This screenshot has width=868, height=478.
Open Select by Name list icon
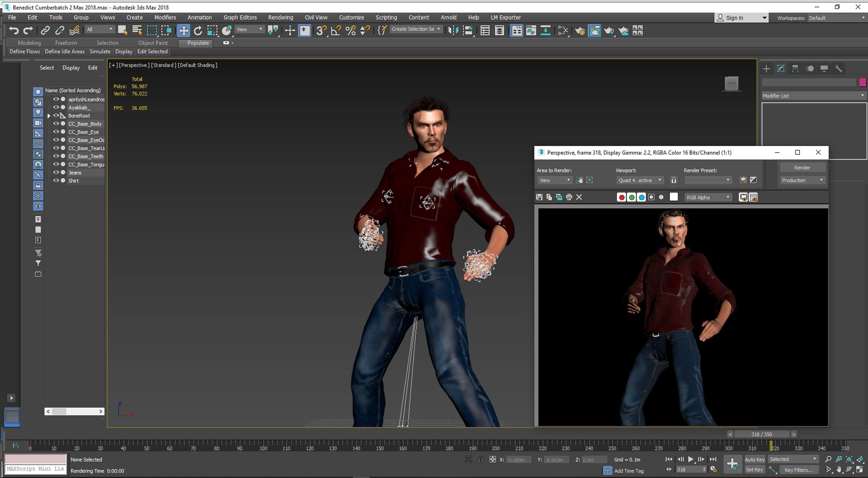click(x=137, y=31)
